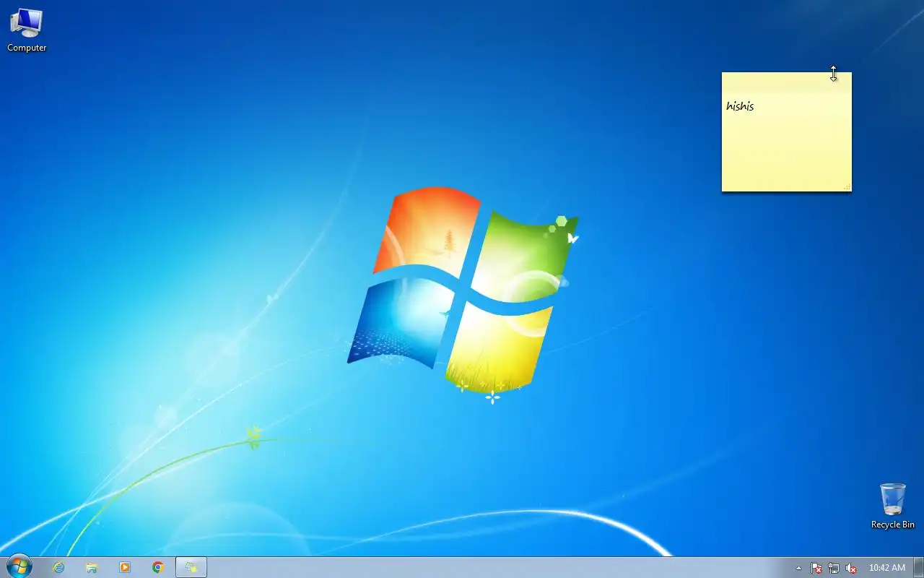Click the muted volume speaker icon

[x=851, y=568]
